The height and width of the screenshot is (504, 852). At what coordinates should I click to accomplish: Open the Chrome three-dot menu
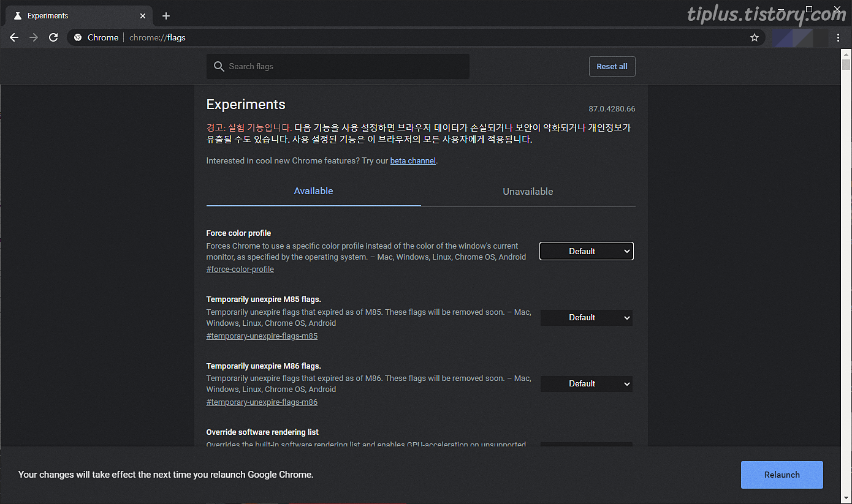pos(838,37)
